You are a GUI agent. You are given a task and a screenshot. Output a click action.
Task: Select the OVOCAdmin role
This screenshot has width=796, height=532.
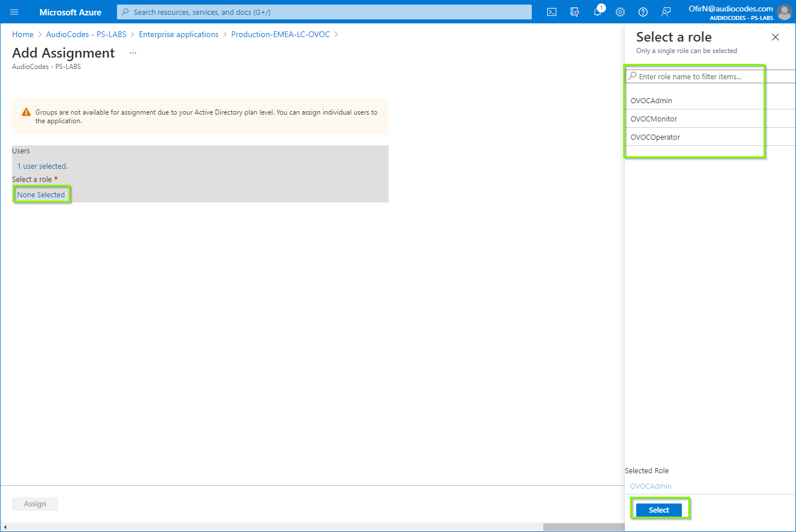tap(710, 100)
